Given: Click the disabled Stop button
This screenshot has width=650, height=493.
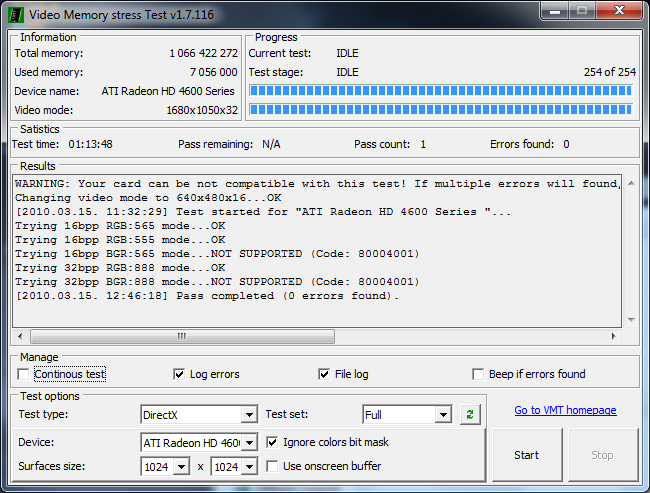Looking at the screenshot, I should pos(603,455).
